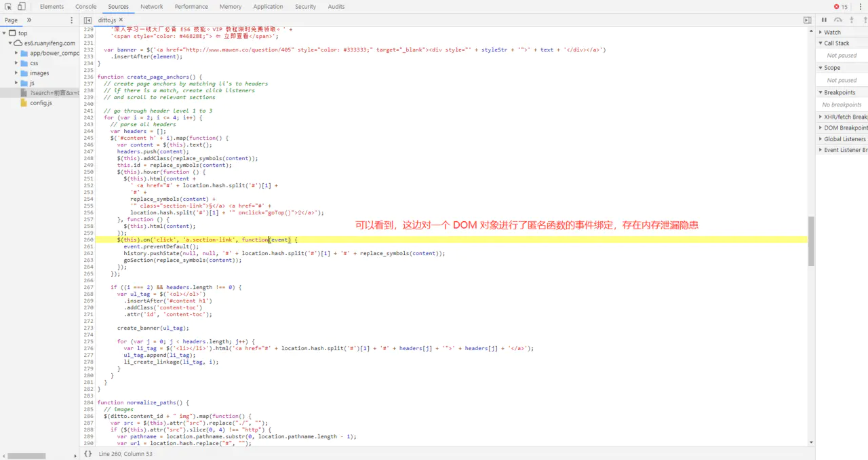
Task: Expand the app/bower_compo folder arrow
Action: 17,53
